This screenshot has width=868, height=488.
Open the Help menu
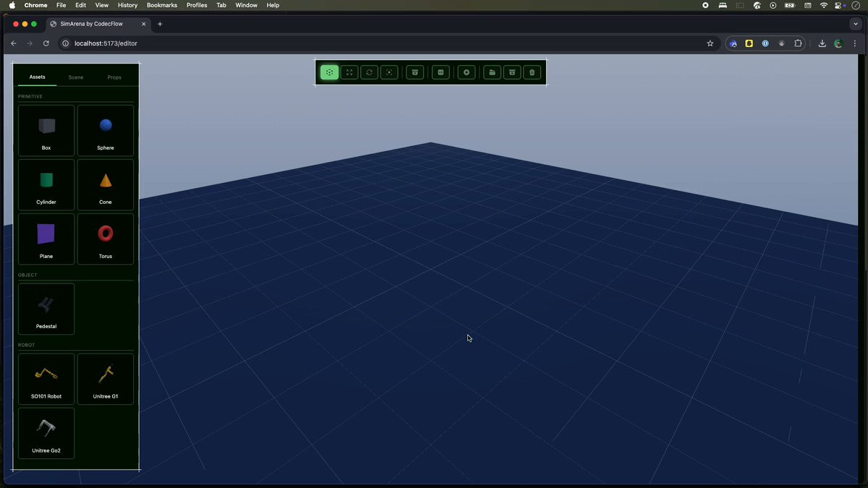(x=273, y=5)
